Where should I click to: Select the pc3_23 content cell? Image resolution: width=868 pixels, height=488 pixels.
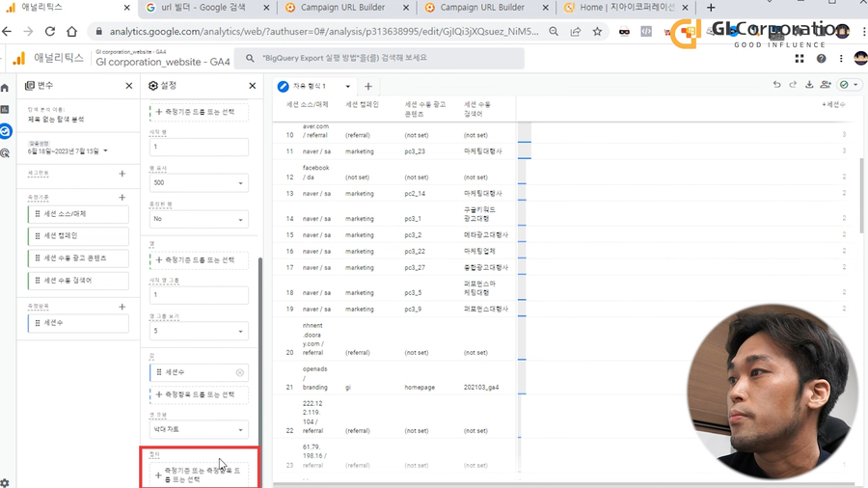[x=415, y=151]
